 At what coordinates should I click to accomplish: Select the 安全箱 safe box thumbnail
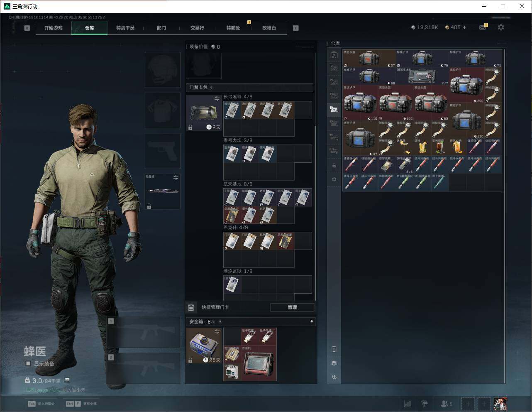tap(203, 346)
